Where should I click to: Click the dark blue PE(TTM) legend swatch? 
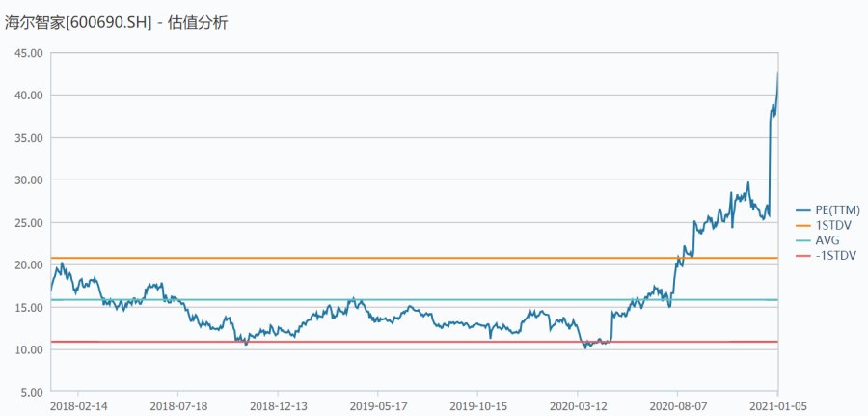click(x=803, y=210)
